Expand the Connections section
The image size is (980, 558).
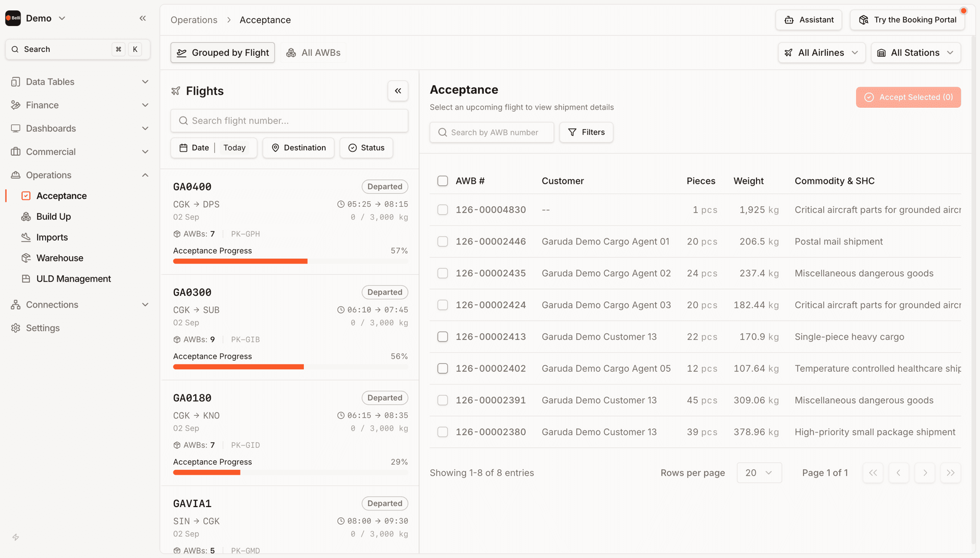(x=145, y=305)
